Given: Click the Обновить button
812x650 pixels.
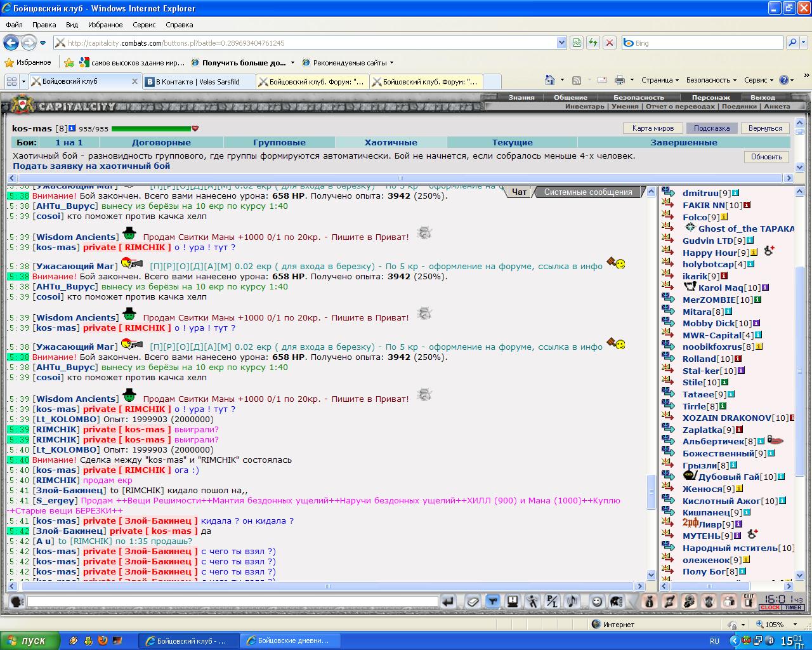Looking at the screenshot, I should 766,157.
